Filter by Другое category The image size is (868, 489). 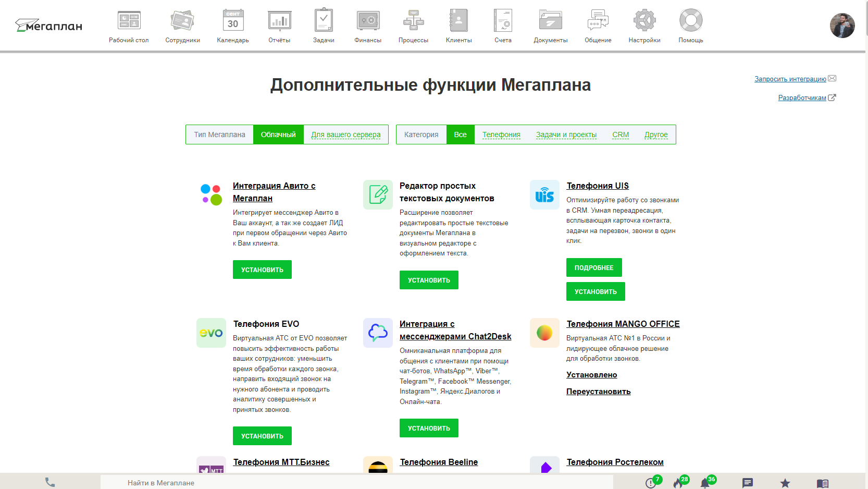(656, 135)
